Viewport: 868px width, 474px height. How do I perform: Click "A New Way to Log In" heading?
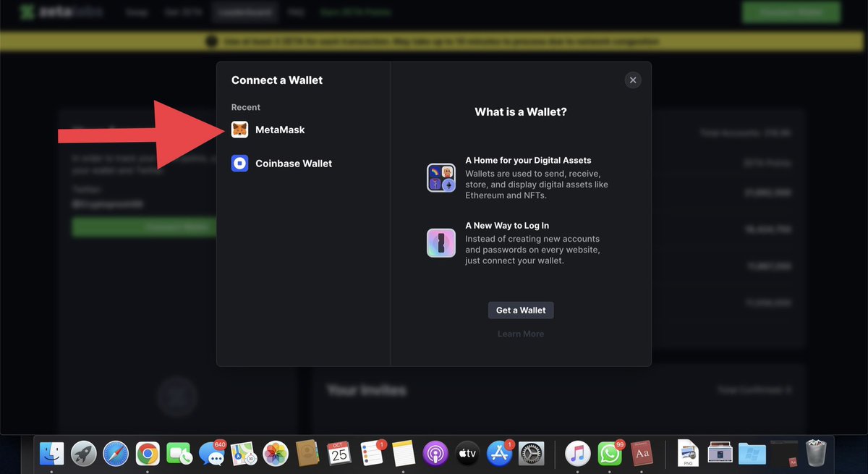(x=507, y=226)
